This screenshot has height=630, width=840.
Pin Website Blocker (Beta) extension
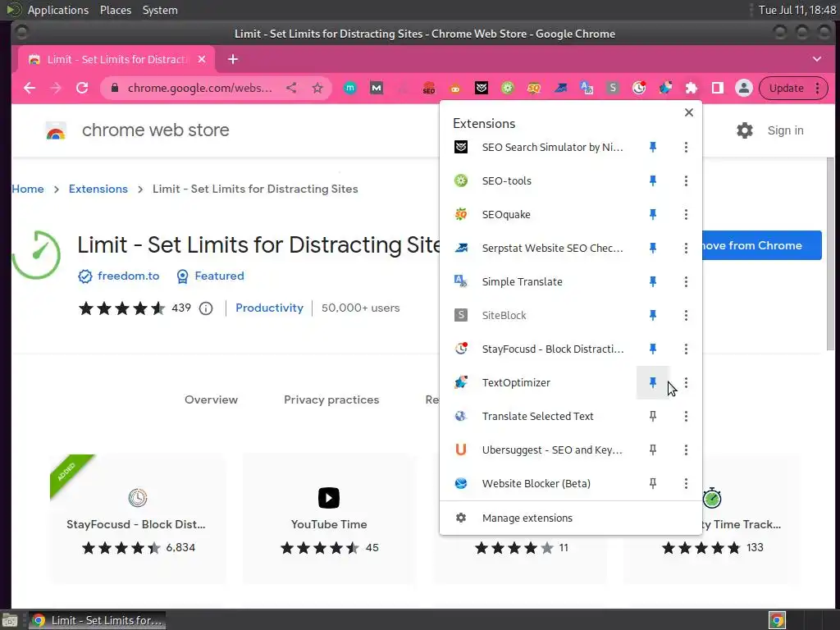tap(652, 483)
